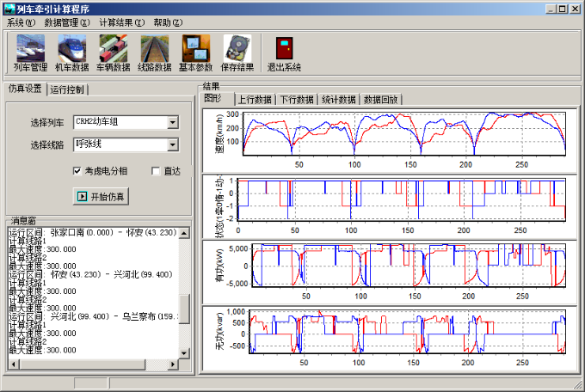Click 保存结果 save results icon

click(x=237, y=48)
